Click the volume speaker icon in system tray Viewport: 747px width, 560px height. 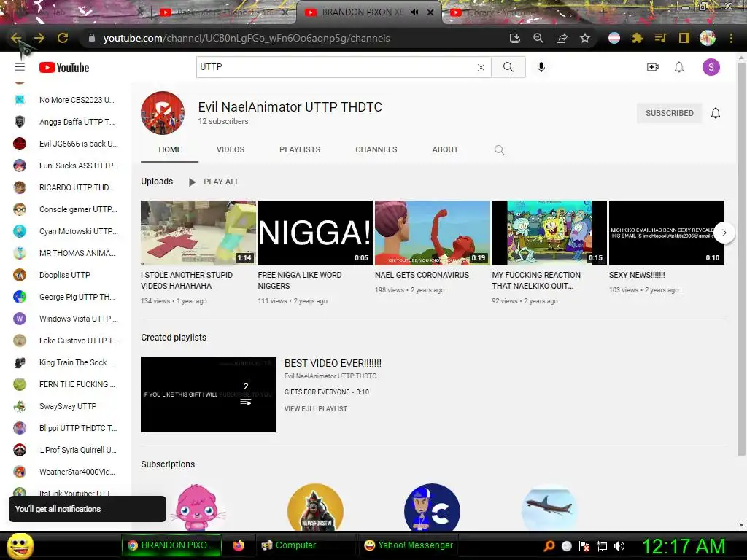click(x=619, y=546)
